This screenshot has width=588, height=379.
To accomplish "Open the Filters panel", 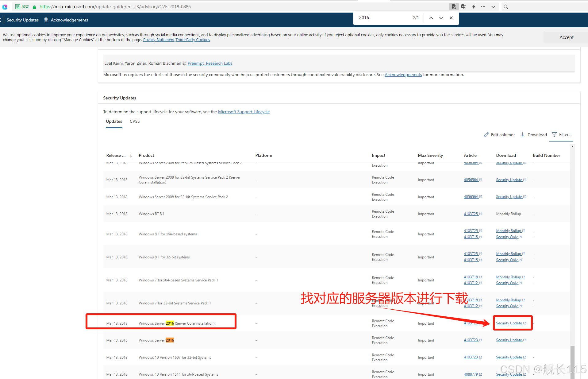I will point(561,134).
